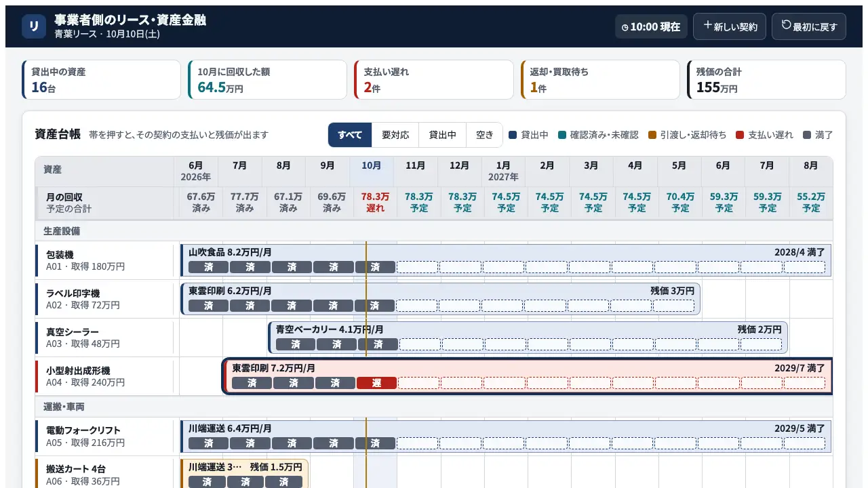Switch to the 貸出中 filter
The height and width of the screenshot is (488, 868).
442,135
